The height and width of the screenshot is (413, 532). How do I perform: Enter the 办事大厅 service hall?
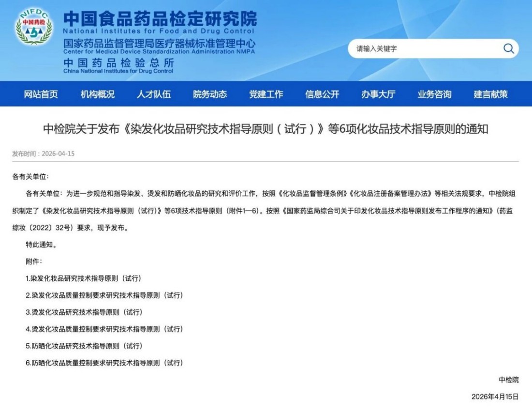pos(378,95)
